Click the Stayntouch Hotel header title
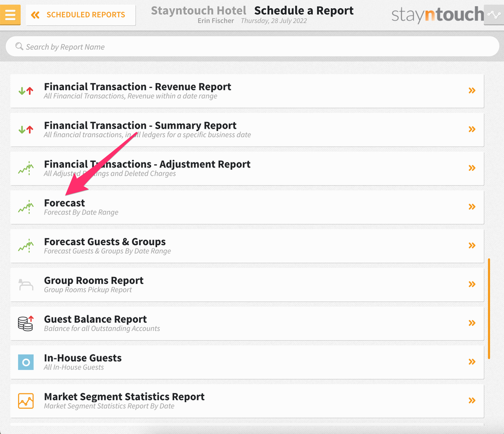Image resolution: width=504 pixels, height=434 pixels. point(199,10)
